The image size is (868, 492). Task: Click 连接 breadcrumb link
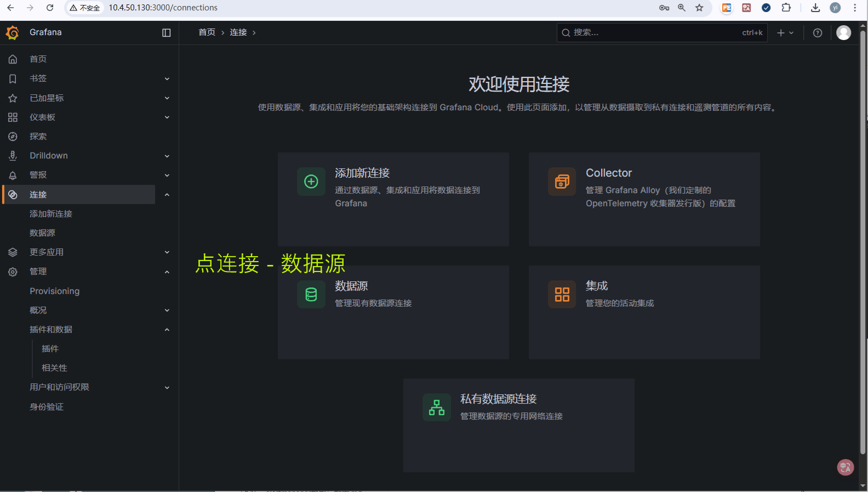click(238, 32)
